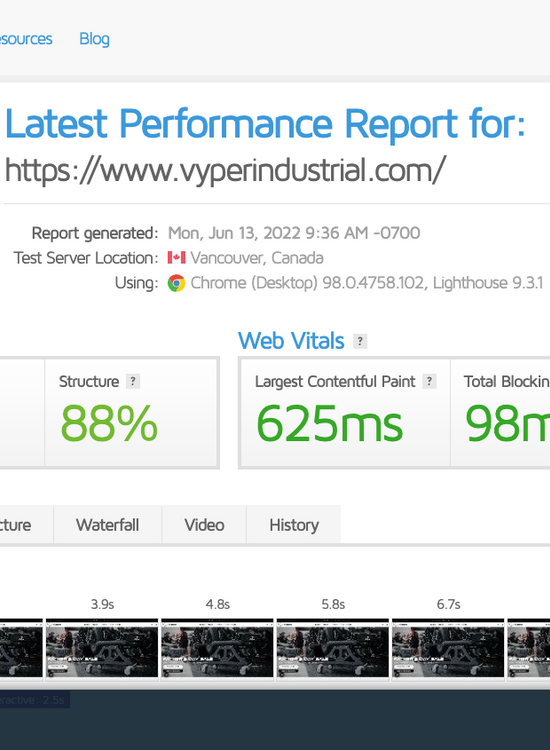The width and height of the screenshot is (550, 750).
Task: Click the Chrome browser logo icon
Action: [x=176, y=283]
